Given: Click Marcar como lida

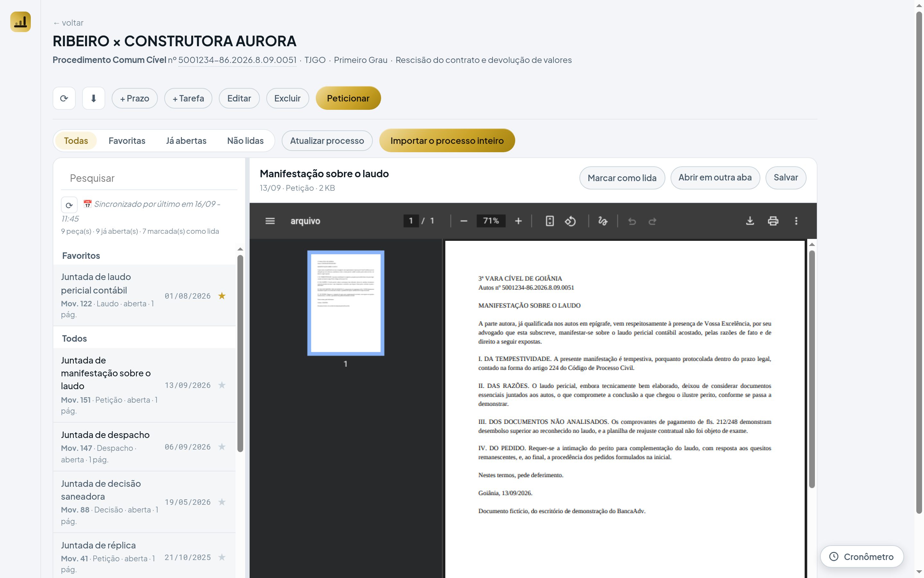Looking at the screenshot, I should pos(622,178).
